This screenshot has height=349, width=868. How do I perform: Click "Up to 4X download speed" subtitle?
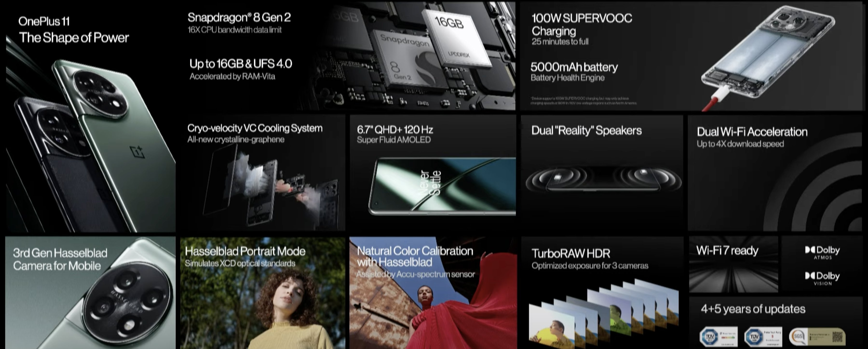[740, 144]
